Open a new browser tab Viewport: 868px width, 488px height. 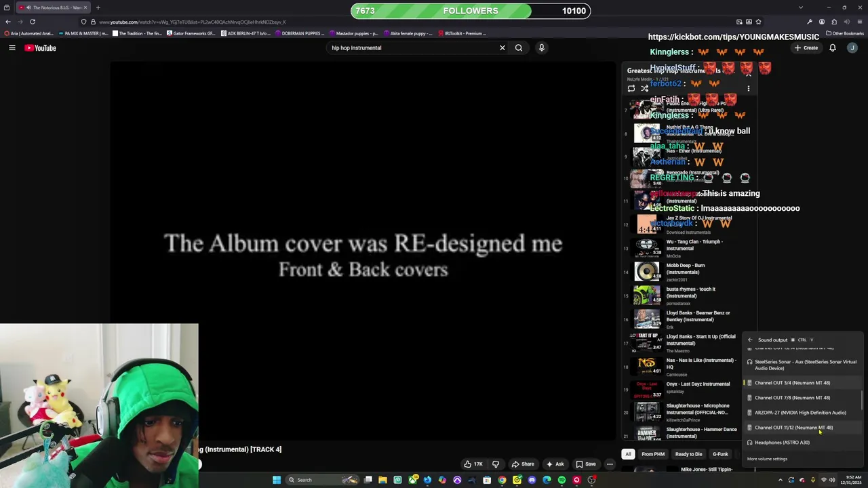tap(98, 7)
